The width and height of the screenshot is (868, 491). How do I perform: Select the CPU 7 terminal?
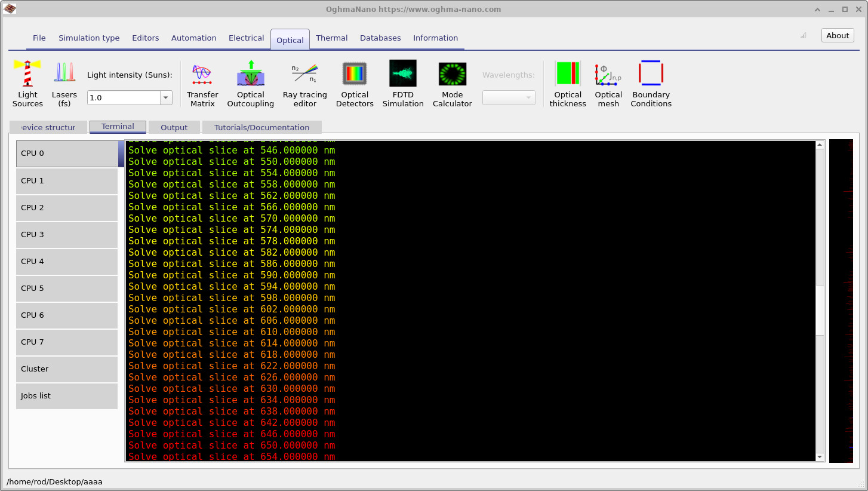(x=67, y=342)
